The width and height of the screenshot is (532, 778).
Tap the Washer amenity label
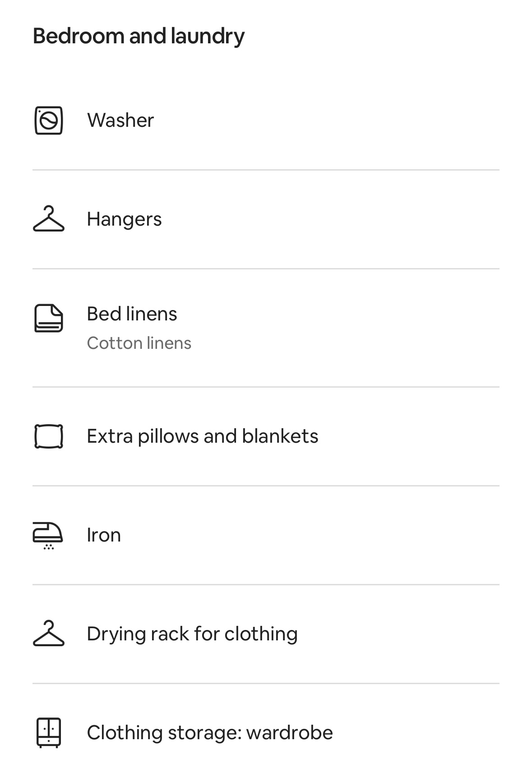(120, 120)
